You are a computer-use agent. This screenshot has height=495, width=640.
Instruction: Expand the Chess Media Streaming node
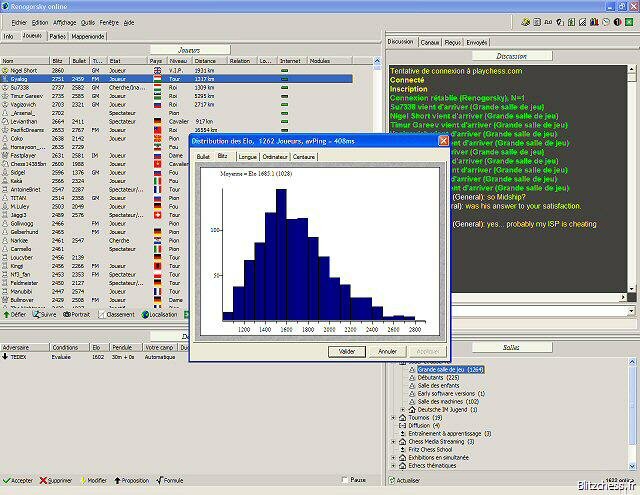pyautogui.click(x=394, y=441)
